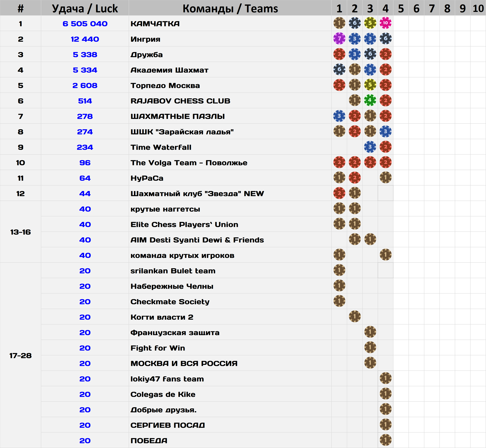This screenshot has height=448, width=486.
Task: Click Checkmate Society's brown 1 chip
Action: tap(339, 301)
